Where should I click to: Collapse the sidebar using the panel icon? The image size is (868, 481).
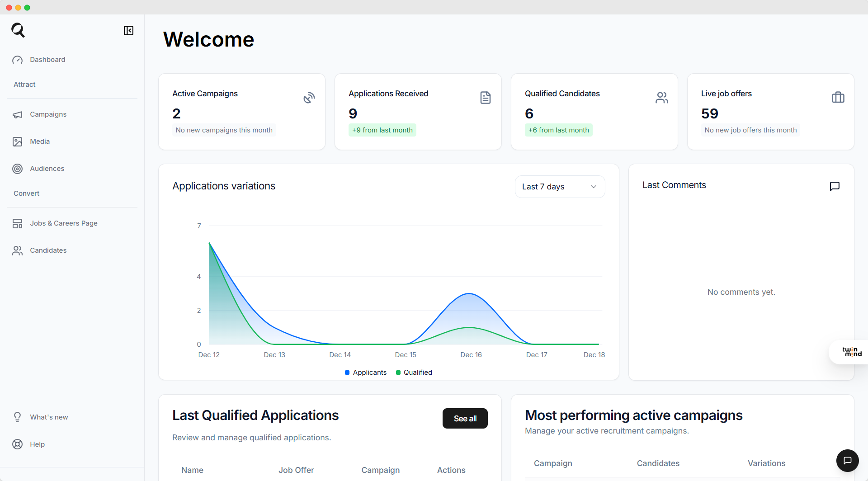point(128,30)
